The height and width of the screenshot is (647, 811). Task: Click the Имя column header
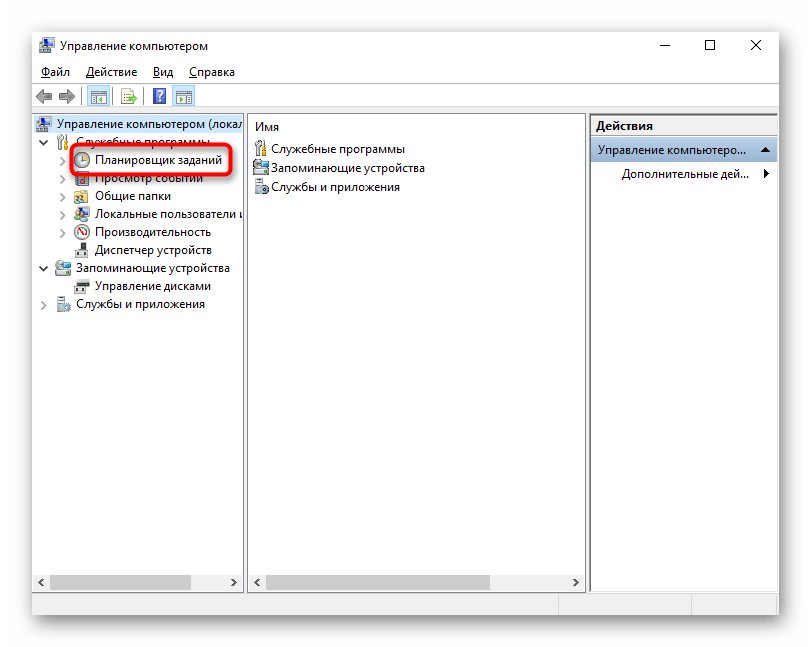(267, 127)
